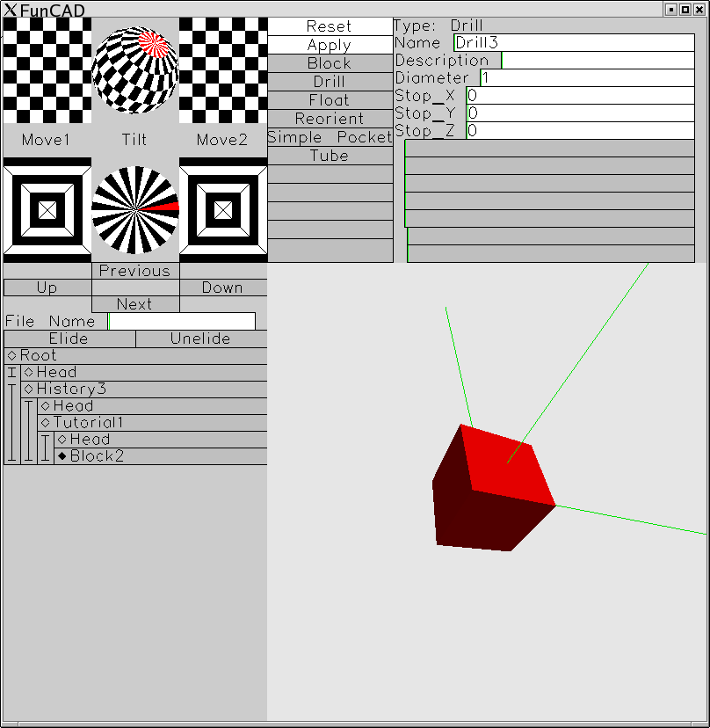Click the Reset button
Screen dimensions: 710x728
click(330, 26)
